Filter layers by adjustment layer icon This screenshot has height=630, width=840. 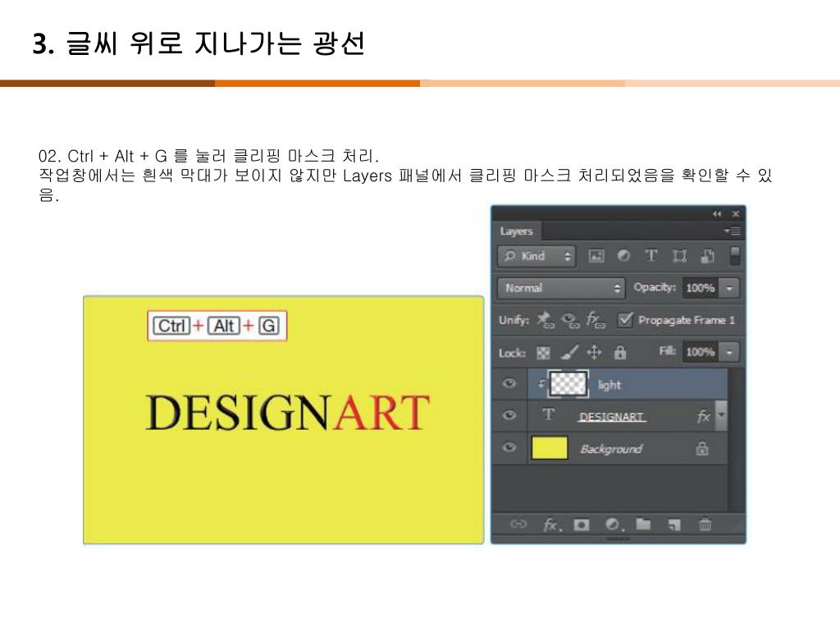(623, 256)
